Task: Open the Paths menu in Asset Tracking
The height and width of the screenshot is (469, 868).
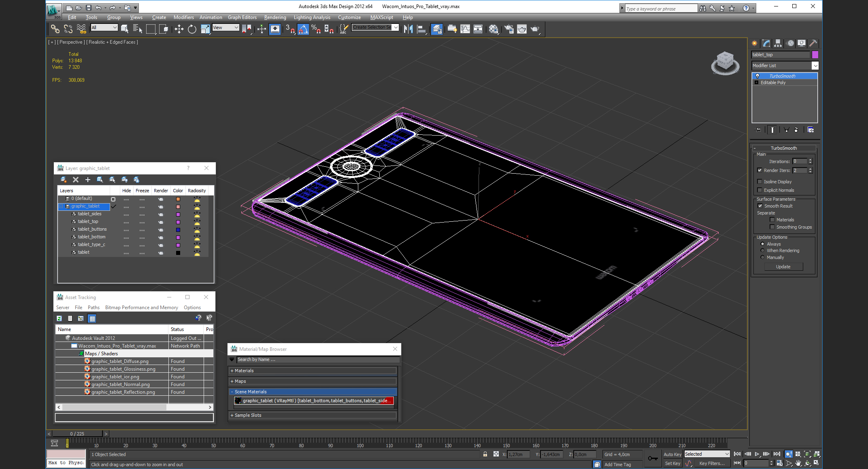Action: click(x=94, y=308)
